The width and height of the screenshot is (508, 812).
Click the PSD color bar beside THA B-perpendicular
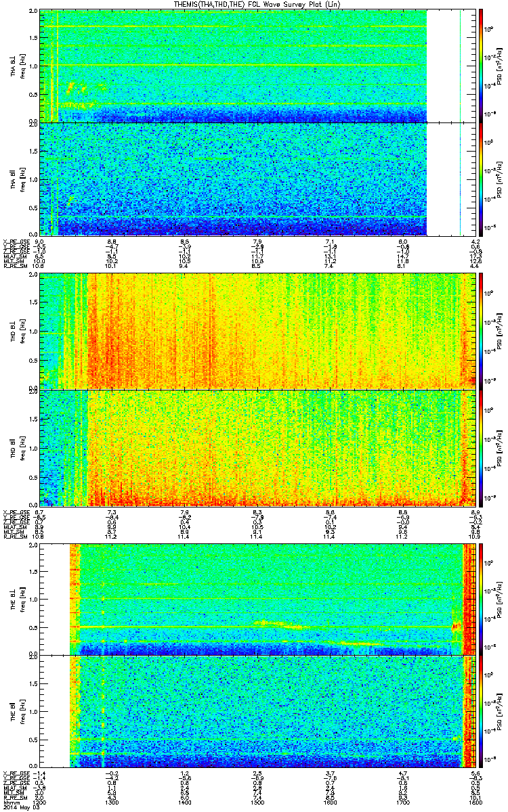coord(481,66)
